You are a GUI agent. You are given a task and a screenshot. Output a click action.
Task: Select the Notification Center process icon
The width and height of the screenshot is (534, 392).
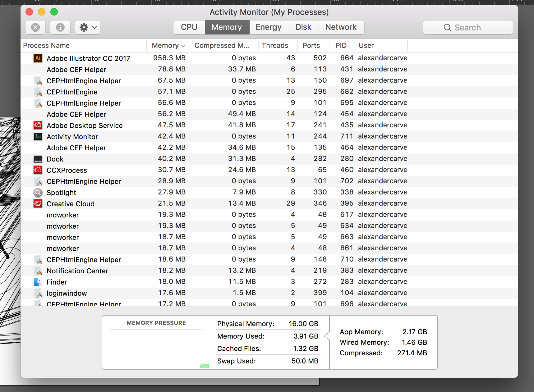[38, 271]
